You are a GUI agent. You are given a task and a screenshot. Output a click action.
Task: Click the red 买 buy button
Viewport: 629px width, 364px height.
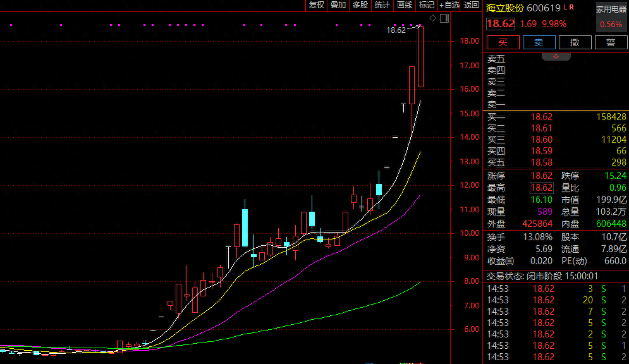[503, 42]
